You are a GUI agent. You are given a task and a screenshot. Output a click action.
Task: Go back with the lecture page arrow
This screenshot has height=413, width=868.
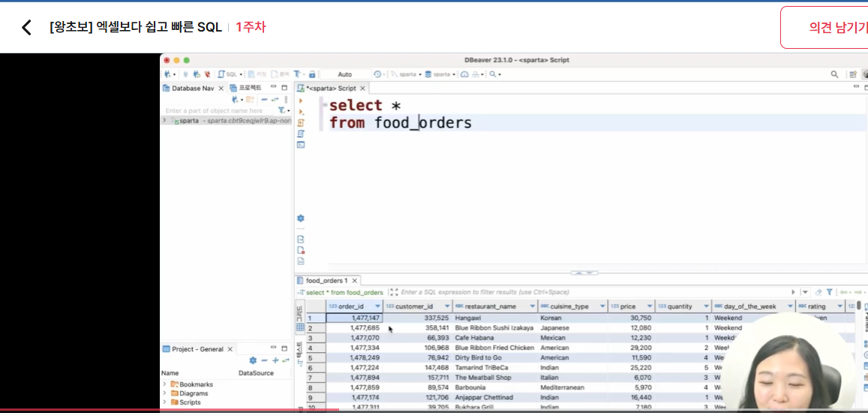(26, 27)
